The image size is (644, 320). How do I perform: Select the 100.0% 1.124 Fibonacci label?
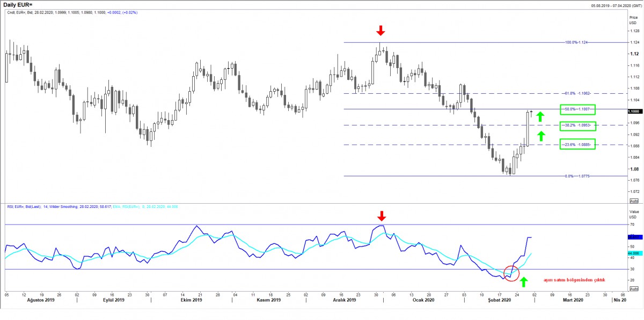[x=577, y=42]
